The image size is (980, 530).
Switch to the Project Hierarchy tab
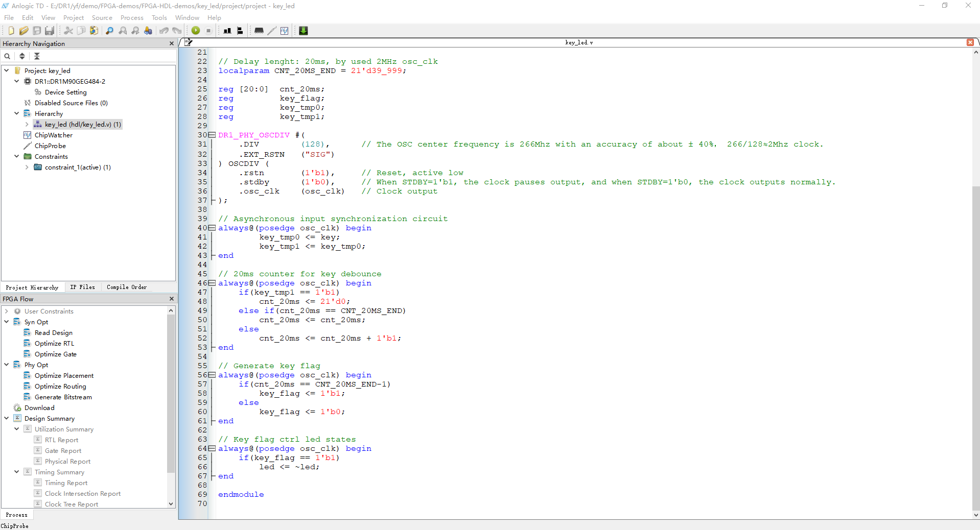click(32, 287)
